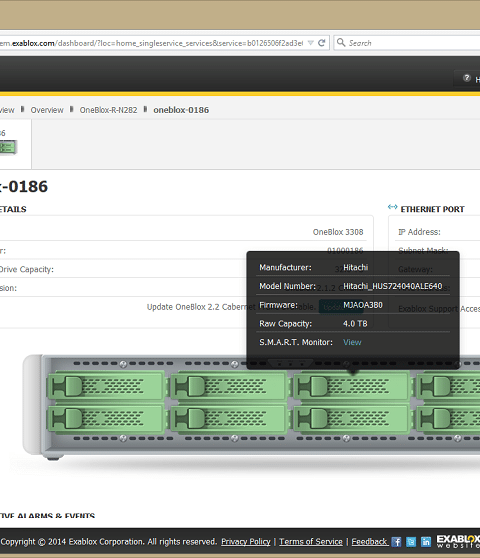
Task: Select bottom-row first drive bay
Action: click(106, 418)
